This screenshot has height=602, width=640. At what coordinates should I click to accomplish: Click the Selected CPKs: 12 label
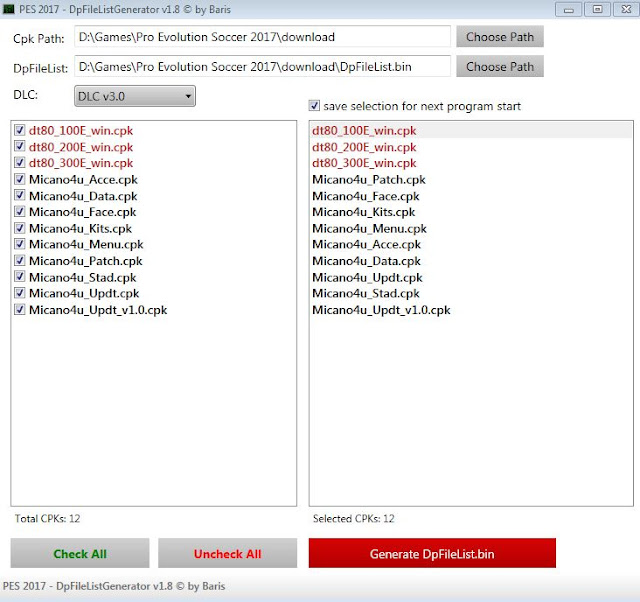[353, 518]
